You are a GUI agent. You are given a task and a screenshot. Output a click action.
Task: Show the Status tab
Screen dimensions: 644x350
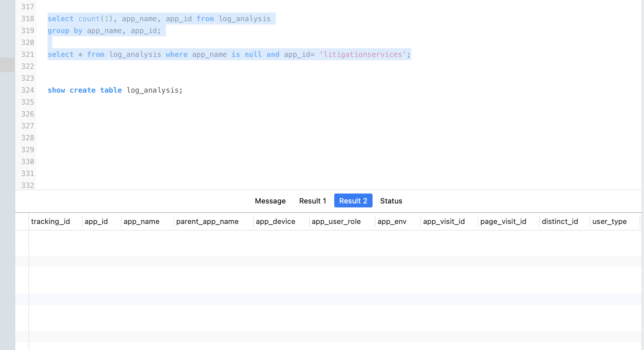391,201
